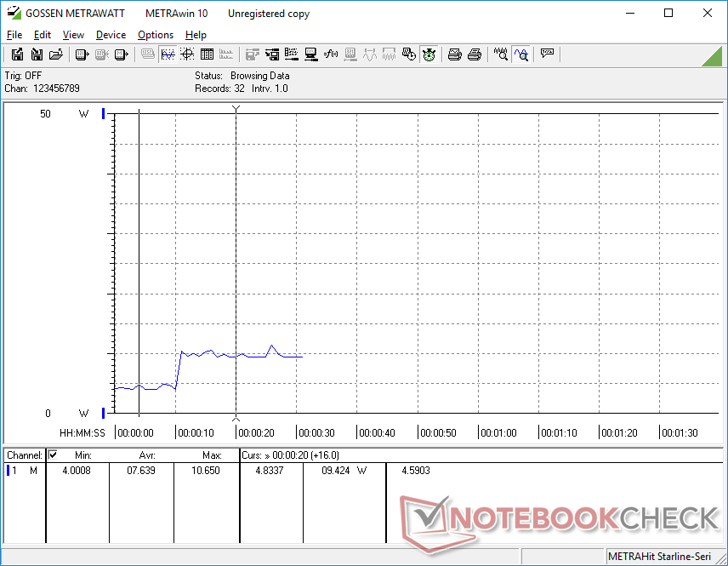
Task: Click the greyed-out disk transfer icon
Action: pos(253,54)
